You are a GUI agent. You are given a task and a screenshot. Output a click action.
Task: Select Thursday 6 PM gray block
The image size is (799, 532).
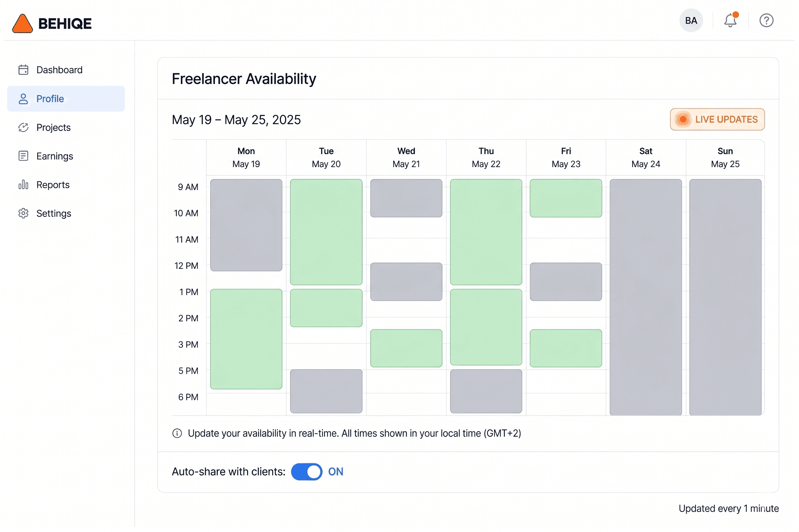[x=486, y=391]
